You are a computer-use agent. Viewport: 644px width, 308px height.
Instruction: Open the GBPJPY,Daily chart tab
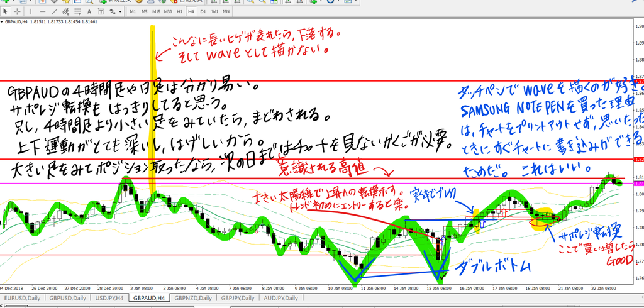[x=237, y=298]
